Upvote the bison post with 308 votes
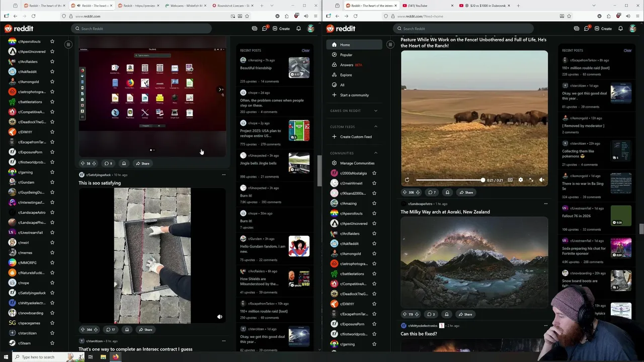644x362 pixels. pyautogui.click(x=405, y=193)
